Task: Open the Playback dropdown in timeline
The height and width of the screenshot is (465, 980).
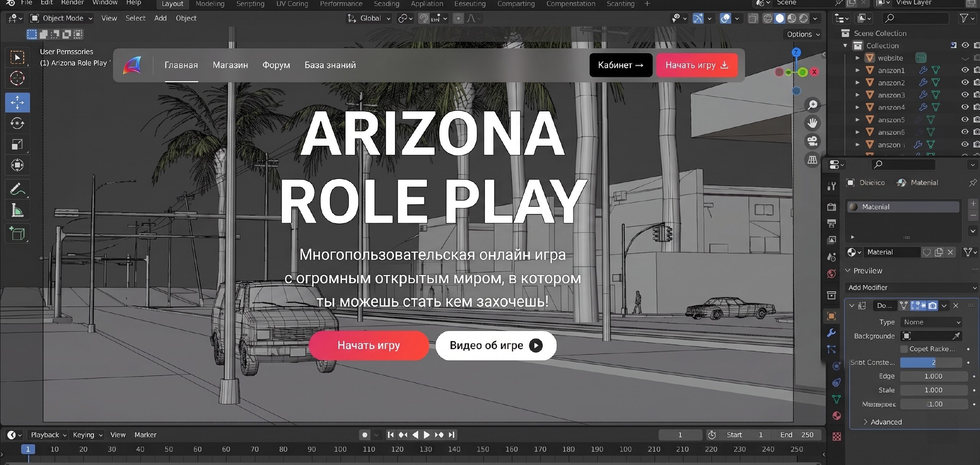Action: tap(48, 435)
